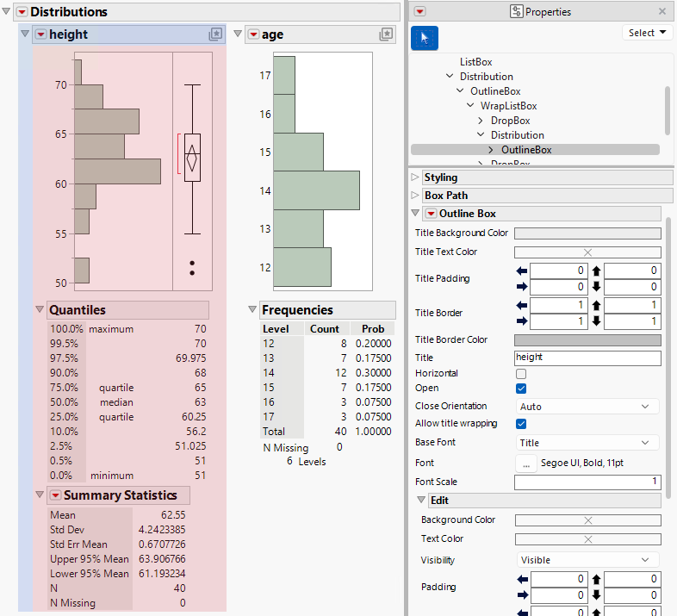Click the pin icon on height header
Image resolution: width=677 pixels, height=616 pixels.
click(x=215, y=34)
